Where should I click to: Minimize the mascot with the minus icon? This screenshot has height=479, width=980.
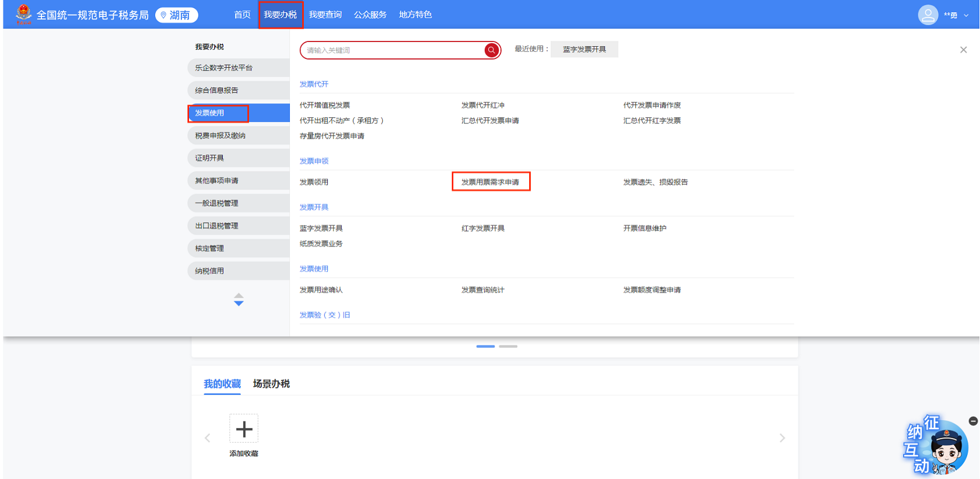pyautogui.click(x=972, y=421)
